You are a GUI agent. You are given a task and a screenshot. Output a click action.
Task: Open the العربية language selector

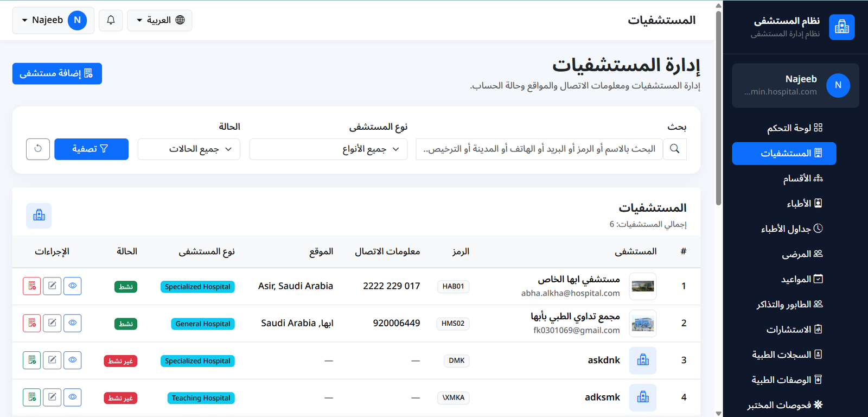tap(159, 20)
